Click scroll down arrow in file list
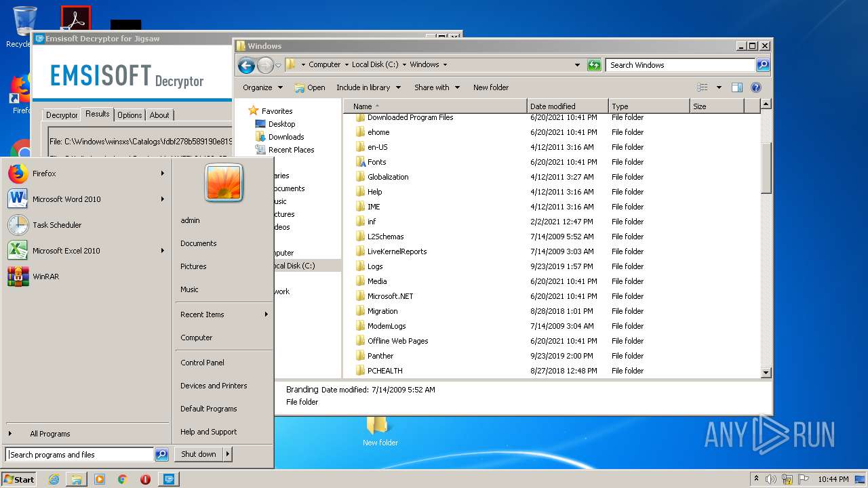 click(766, 372)
